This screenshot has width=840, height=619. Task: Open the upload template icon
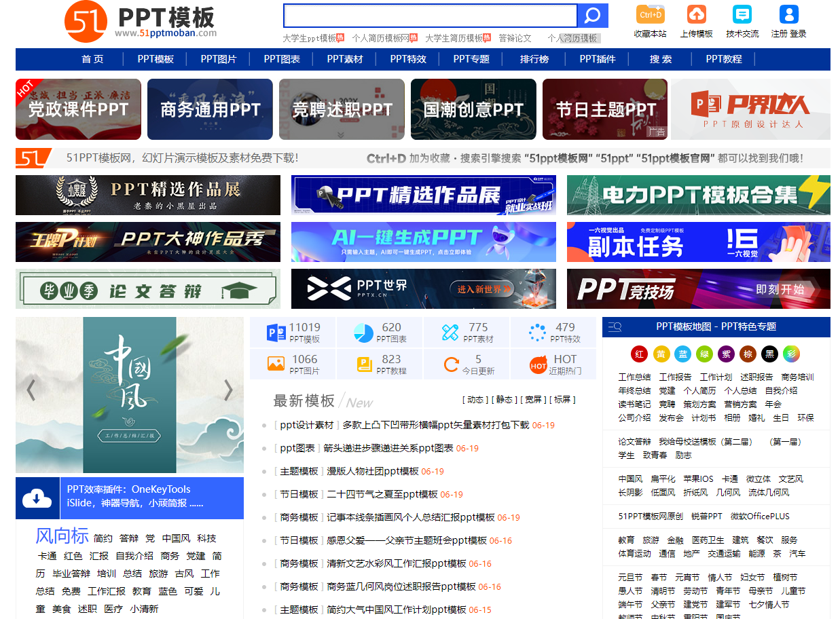point(696,14)
